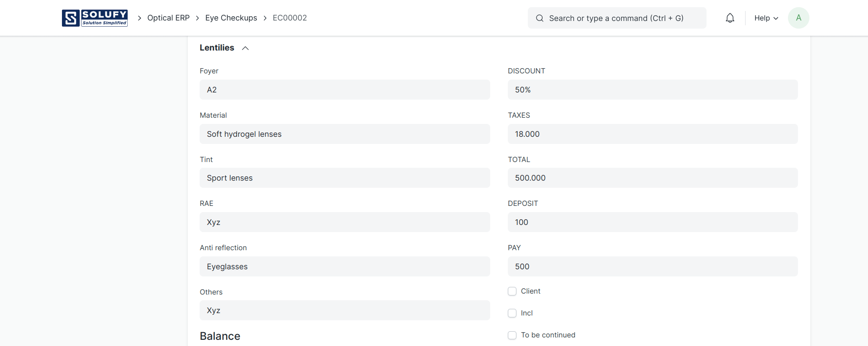
Task: Click the search magnifier icon
Action: click(x=540, y=18)
